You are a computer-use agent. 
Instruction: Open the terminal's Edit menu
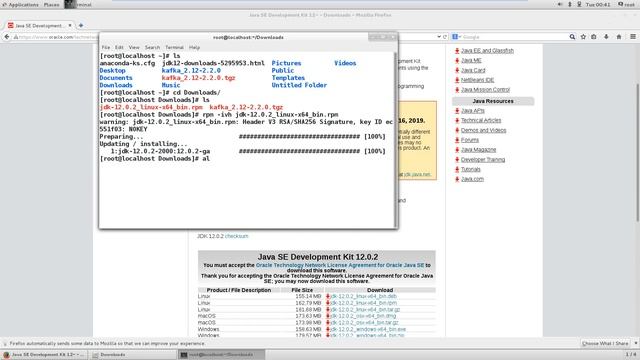point(119,47)
